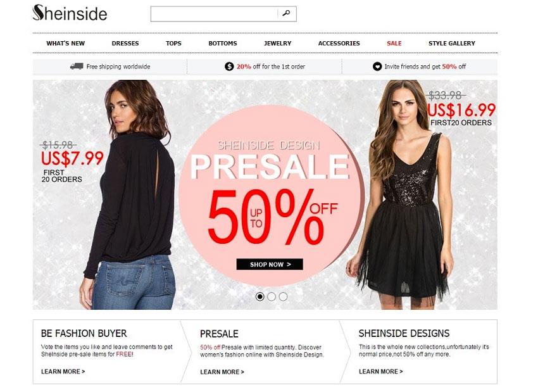Open the red Sale menu item

(394, 43)
